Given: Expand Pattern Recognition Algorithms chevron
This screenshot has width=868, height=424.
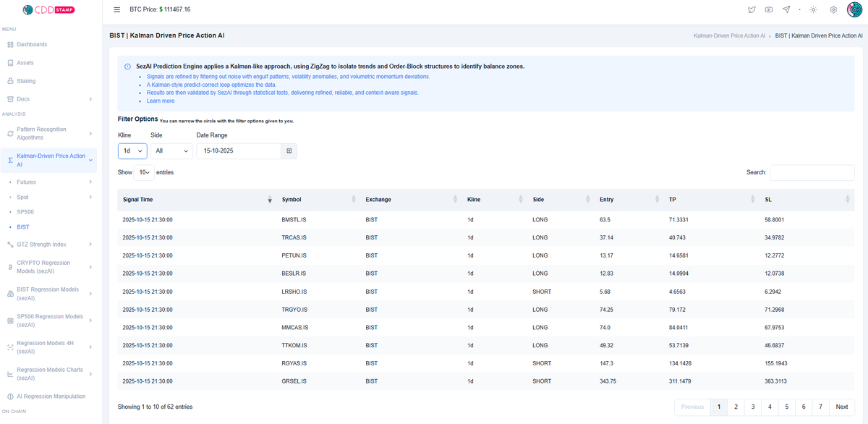Looking at the screenshot, I should (90, 133).
